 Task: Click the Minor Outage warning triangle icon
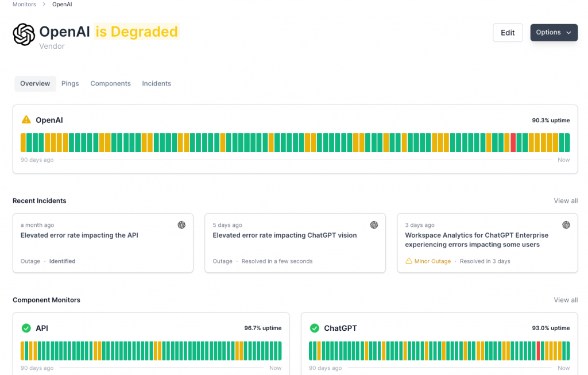tap(409, 261)
